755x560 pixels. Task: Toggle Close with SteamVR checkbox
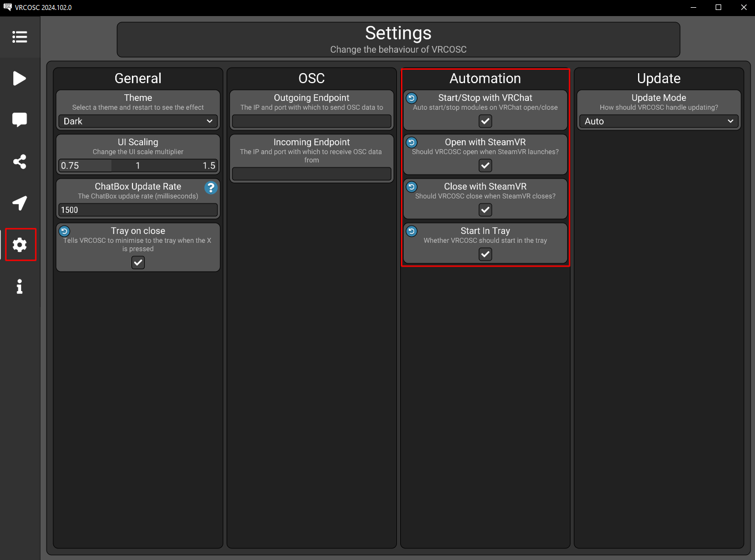[x=485, y=210]
